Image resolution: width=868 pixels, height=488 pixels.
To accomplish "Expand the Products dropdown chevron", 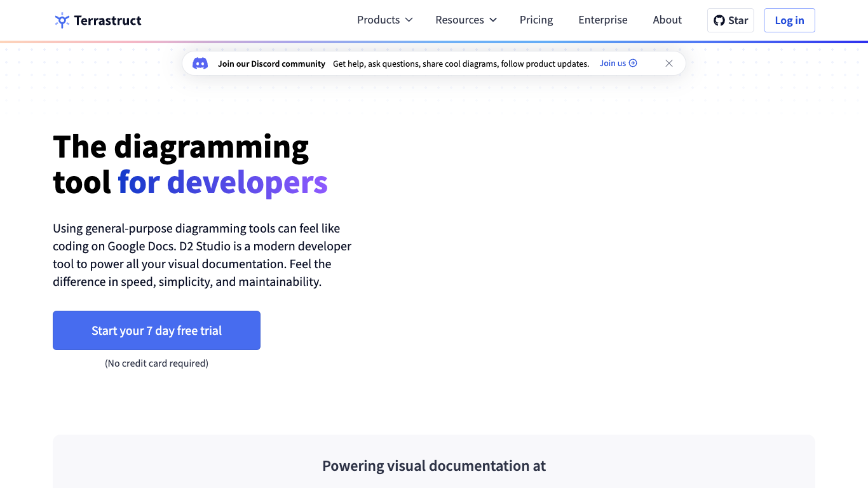I will point(409,20).
